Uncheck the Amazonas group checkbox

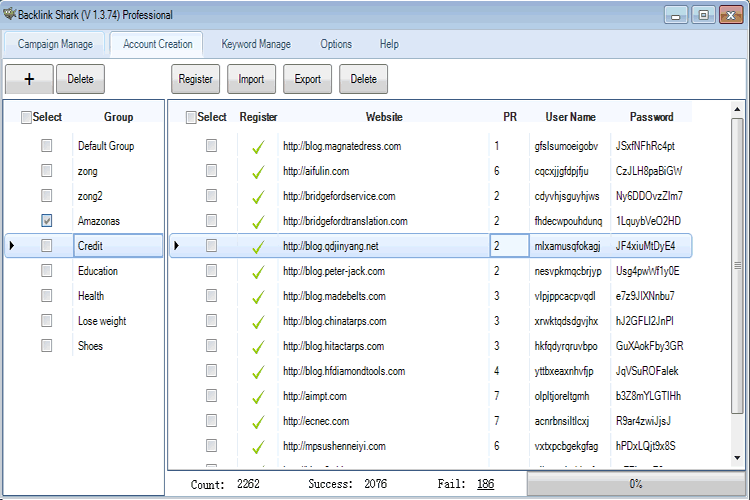click(x=46, y=221)
